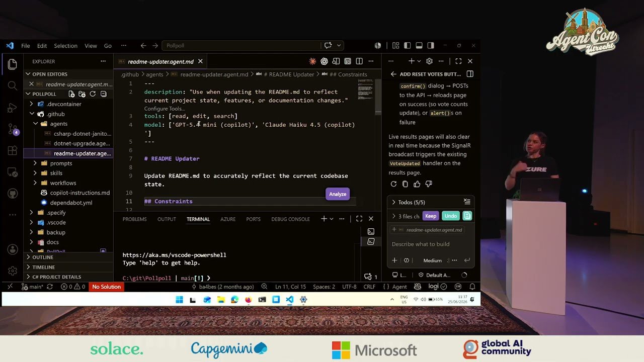
Task: Split the editor to the right
Action: tap(359, 61)
